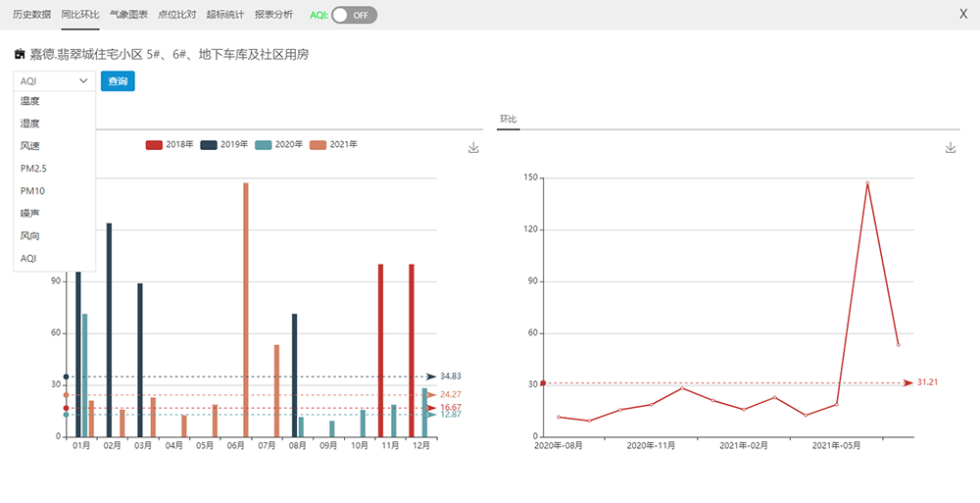Select 温度 from the dropdown list

[x=30, y=101]
